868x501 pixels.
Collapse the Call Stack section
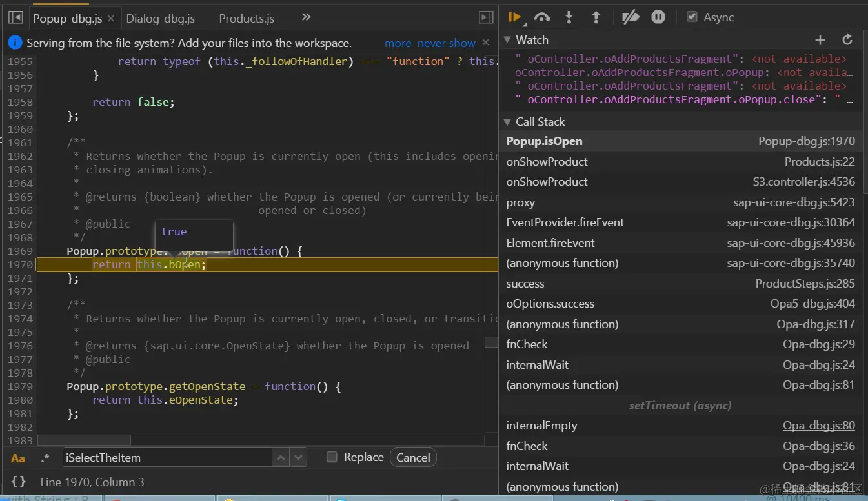tap(507, 122)
